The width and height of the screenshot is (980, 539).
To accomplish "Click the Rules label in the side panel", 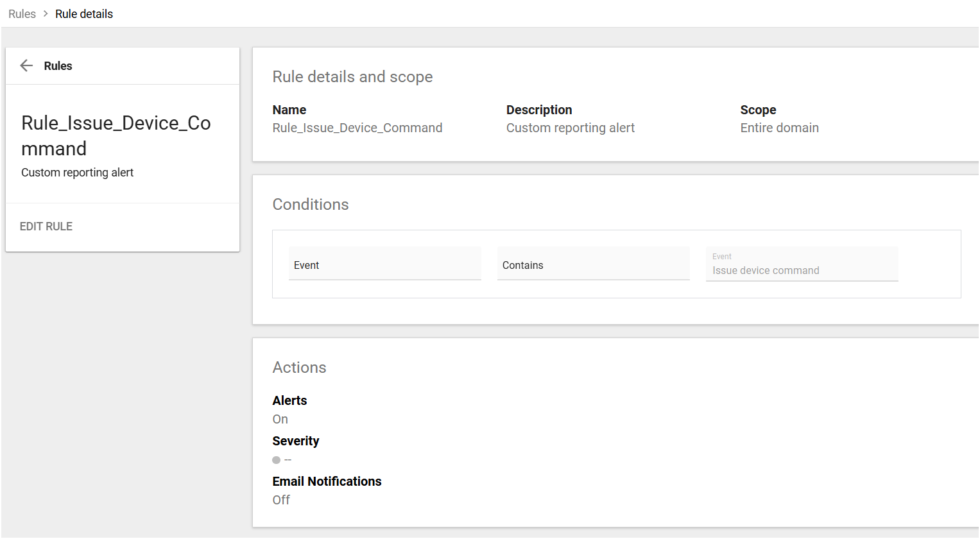I will point(58,66).
